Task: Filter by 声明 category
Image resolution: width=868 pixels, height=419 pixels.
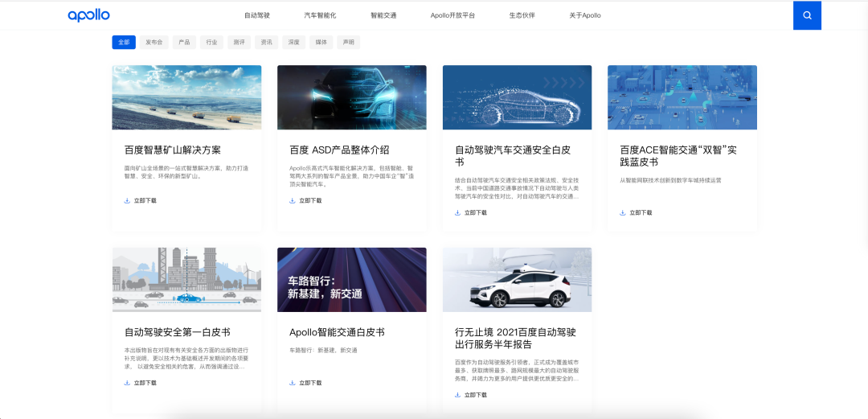Action: pyautogui.click(x=349, y=42)
